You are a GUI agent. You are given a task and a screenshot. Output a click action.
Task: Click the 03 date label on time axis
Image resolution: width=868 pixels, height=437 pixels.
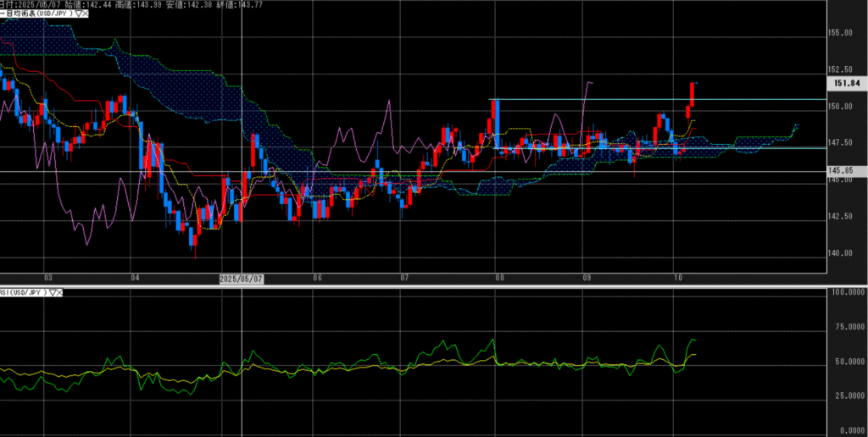[x=48, y=278]
